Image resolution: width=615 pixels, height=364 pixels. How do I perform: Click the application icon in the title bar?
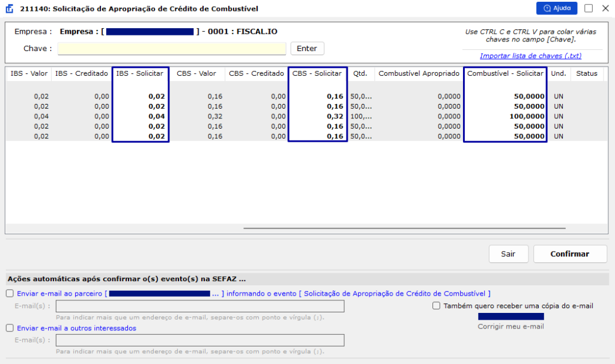(x=10, y=8)
